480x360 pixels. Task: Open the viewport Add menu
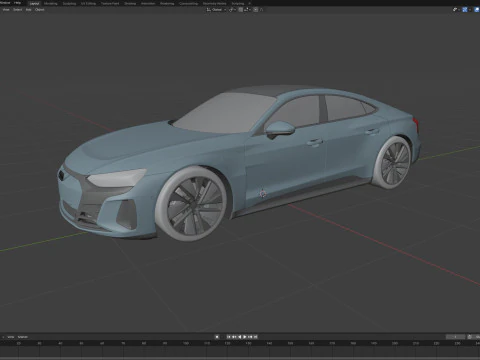click(x=29, y=10)
